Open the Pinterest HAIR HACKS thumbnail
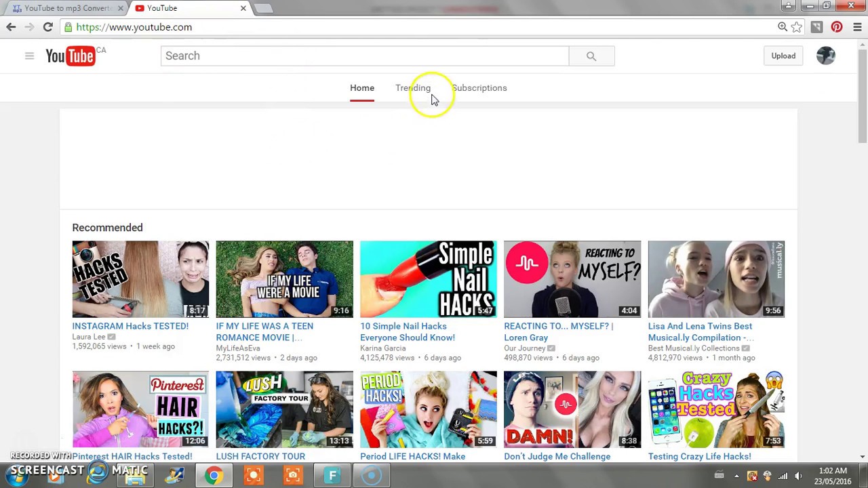The image size is (868, 488). tap(140, 409)
